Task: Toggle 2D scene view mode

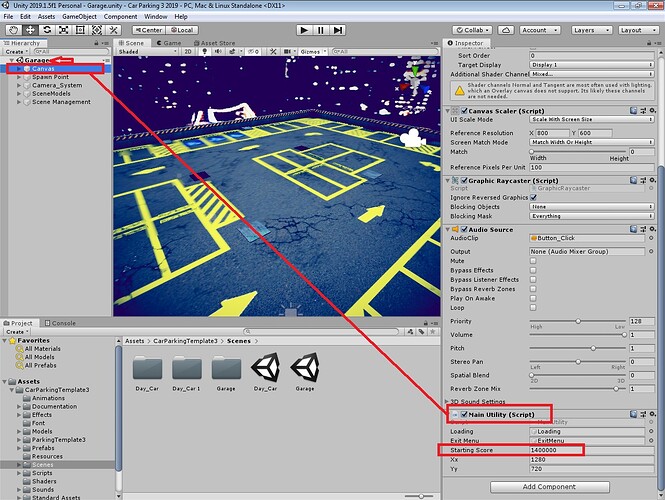Action: click(x=188, y=51)
